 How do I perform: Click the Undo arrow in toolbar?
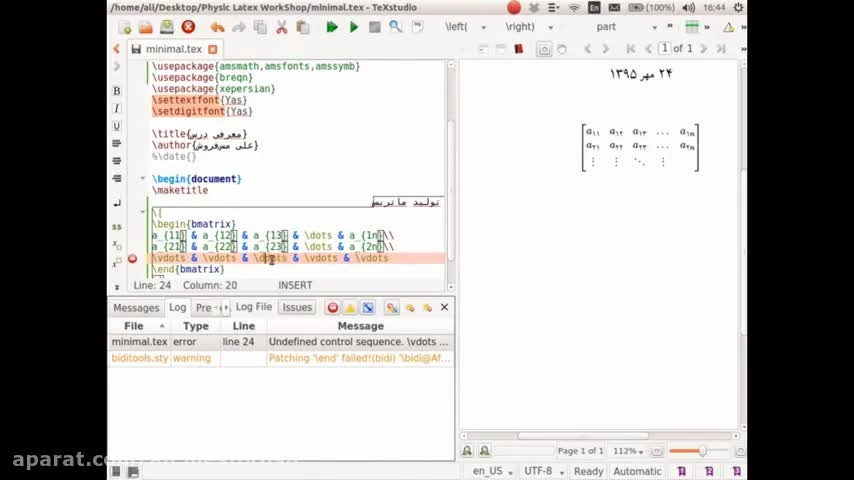[x=217, y=27]
